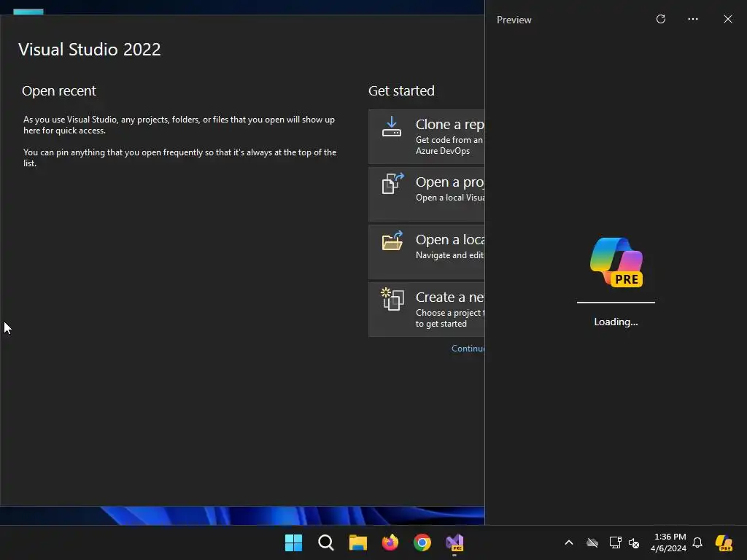
Task: Show hidden system tray icons
Action: [x=569, y=542]
